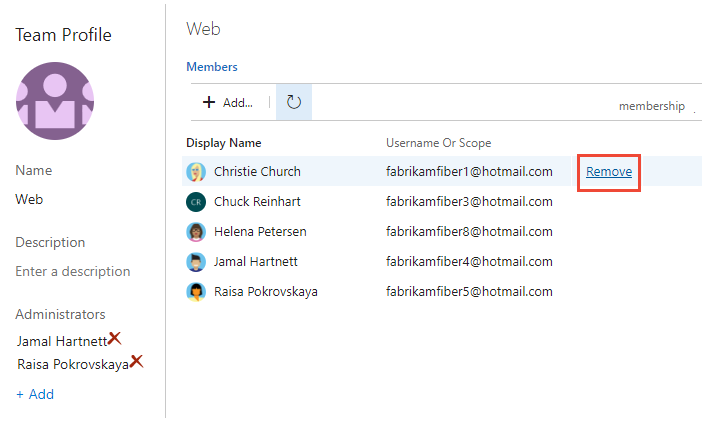This screenshot has height=421, width=702.
Task: Remove Jamal Hartnett as administrator
Action: tap(115, 339)
